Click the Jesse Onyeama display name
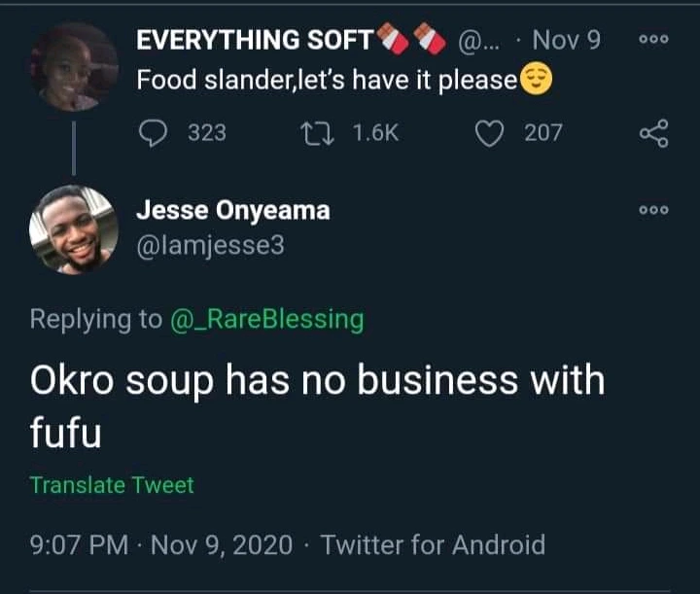The width and height of the screenshot is (700, 594). coord(232,210)
